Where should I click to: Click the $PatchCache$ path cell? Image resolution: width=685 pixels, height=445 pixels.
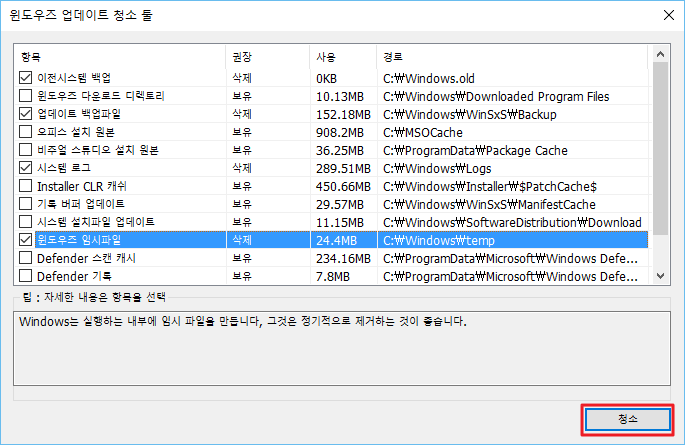pyautogui.click(x=490, y=186)
